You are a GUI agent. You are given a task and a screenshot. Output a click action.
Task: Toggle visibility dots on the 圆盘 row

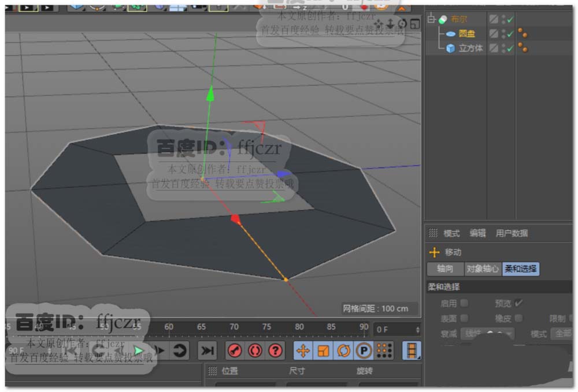coord(503,33)
